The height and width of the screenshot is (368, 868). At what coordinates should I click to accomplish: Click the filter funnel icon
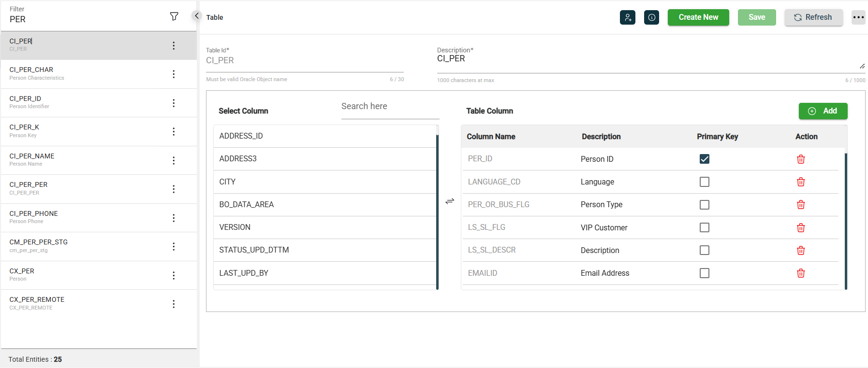click(x=174, y=16)
